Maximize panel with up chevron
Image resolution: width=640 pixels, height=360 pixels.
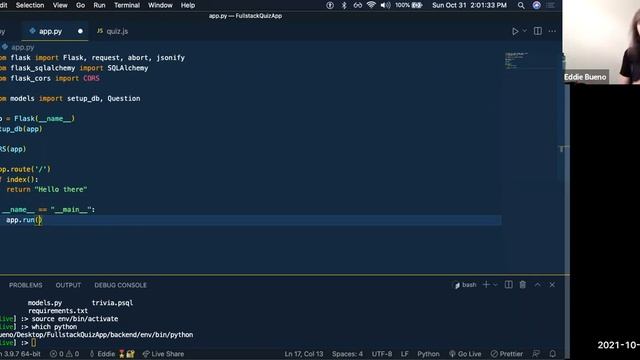(538, 285)
